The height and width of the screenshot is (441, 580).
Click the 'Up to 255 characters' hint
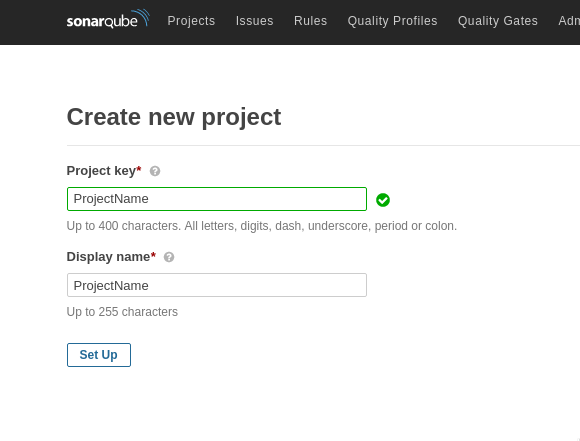pos(122,312)
